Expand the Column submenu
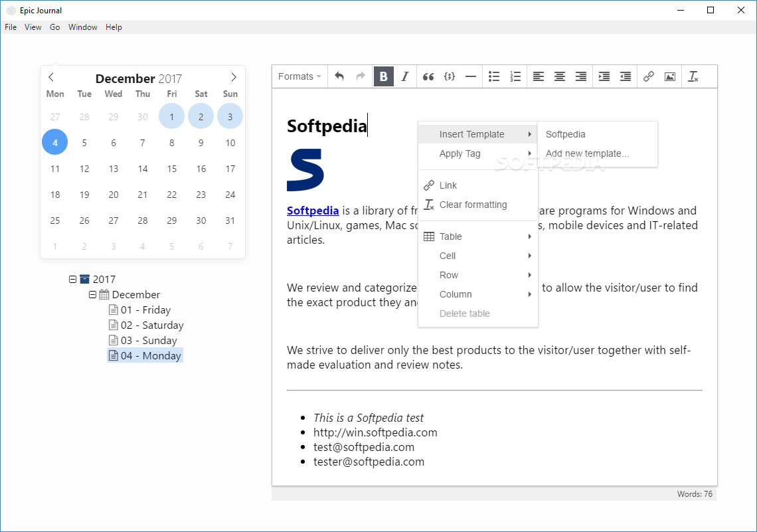Image resolution: width=757 pixels, height=532 pixels. (x=478, y=294)
